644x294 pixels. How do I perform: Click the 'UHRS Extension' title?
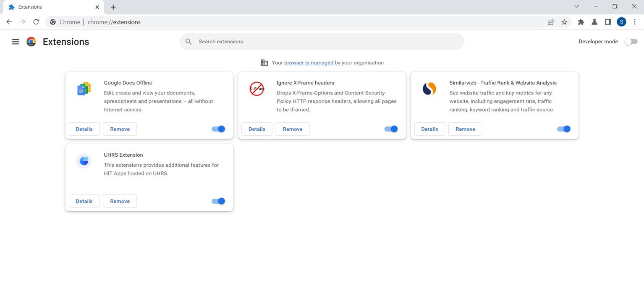point(123,155)
